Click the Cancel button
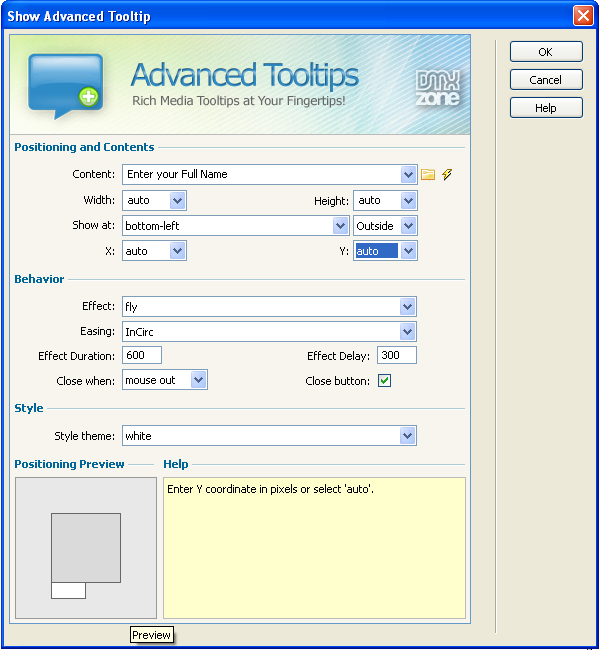Viewport: 599px width, 650px height. pyautogui.click(x=546, y=80)
